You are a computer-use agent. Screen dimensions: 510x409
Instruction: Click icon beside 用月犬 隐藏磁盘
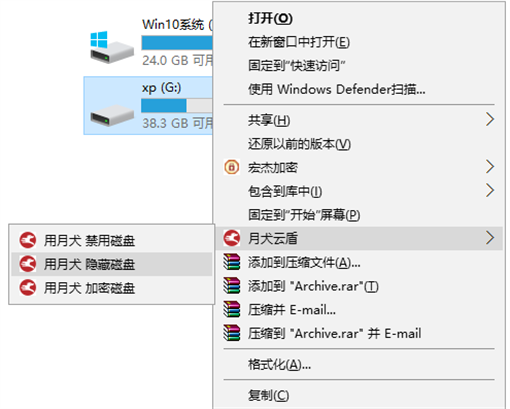click(x=27, y=264)
